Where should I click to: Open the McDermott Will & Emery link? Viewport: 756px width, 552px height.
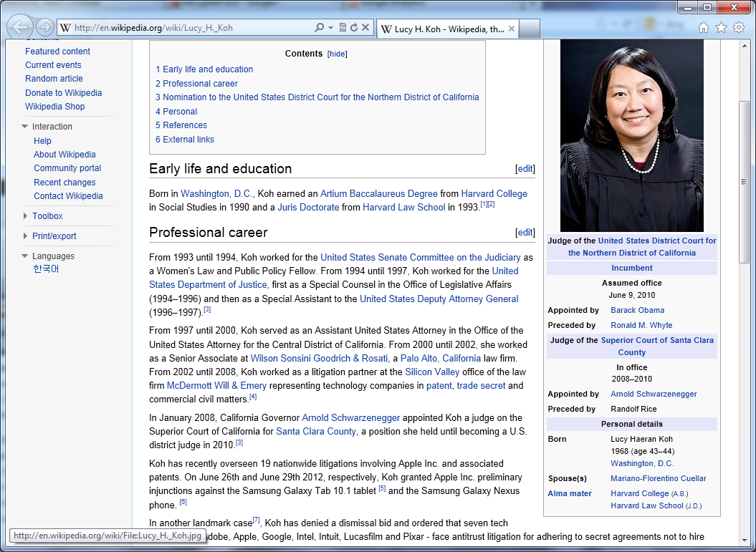(216, 385)
